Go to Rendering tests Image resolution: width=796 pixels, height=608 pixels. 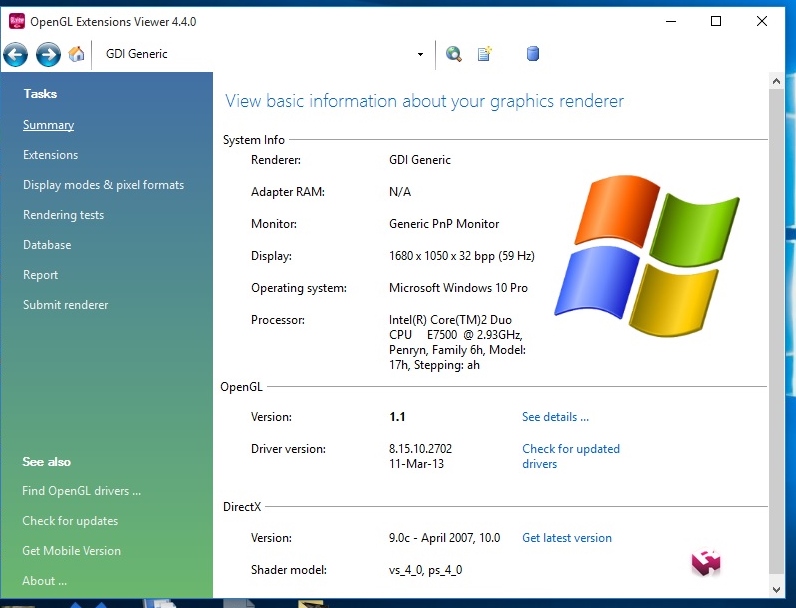point(63,215)
